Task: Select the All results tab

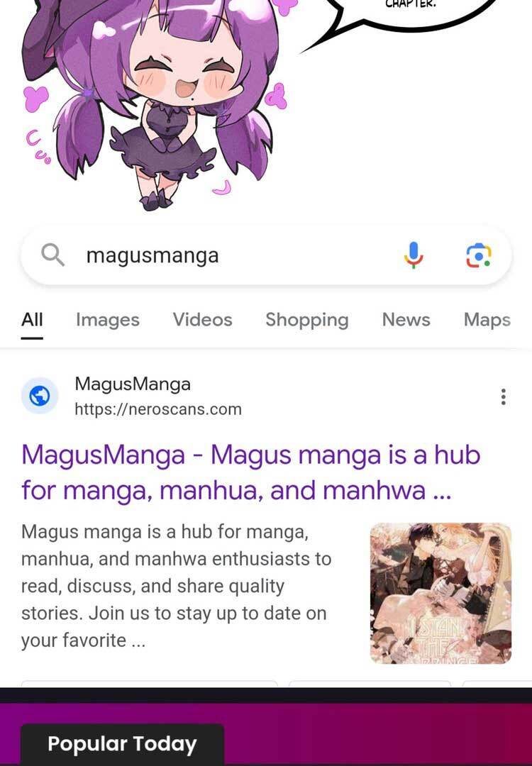Action: (x=32, y=320)
